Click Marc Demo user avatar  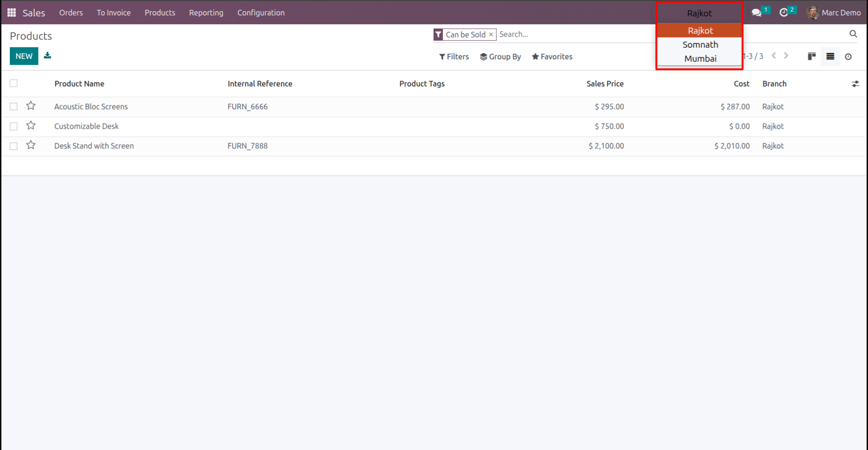click(813, 13)
